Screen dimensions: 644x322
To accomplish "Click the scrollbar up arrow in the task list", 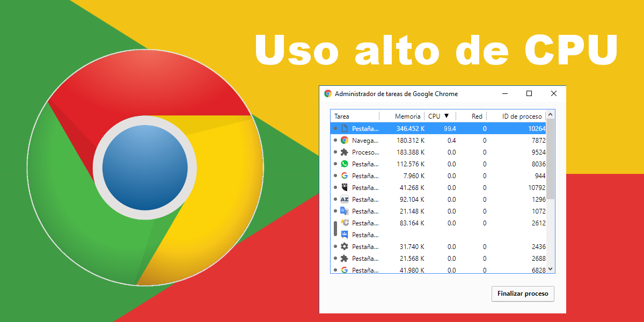I will pos(551,114).
